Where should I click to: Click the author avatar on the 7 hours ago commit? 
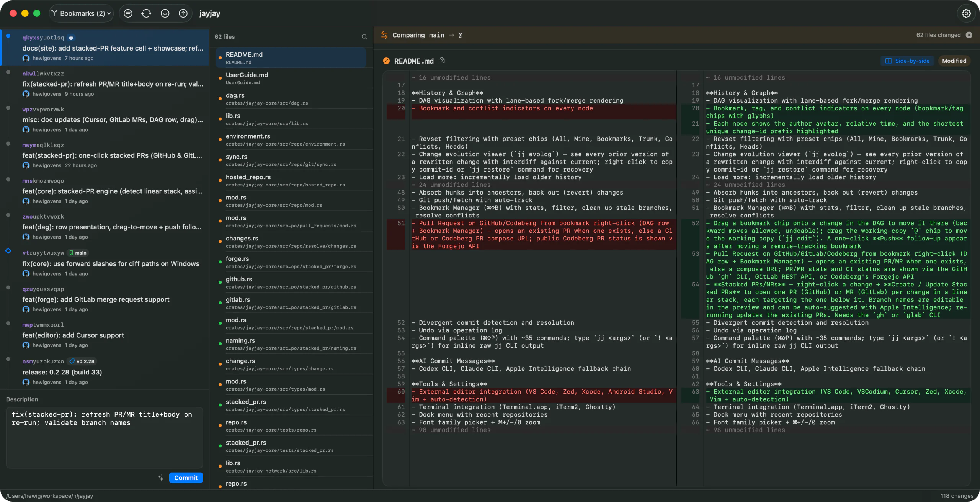[x=26, y=58]
